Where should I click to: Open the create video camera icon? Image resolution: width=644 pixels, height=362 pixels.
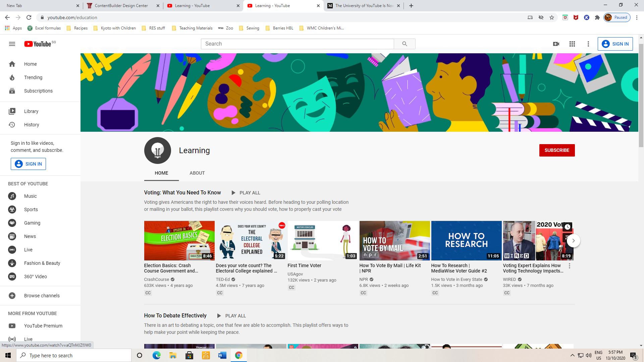pyautogui.click(x=556, y=44)
